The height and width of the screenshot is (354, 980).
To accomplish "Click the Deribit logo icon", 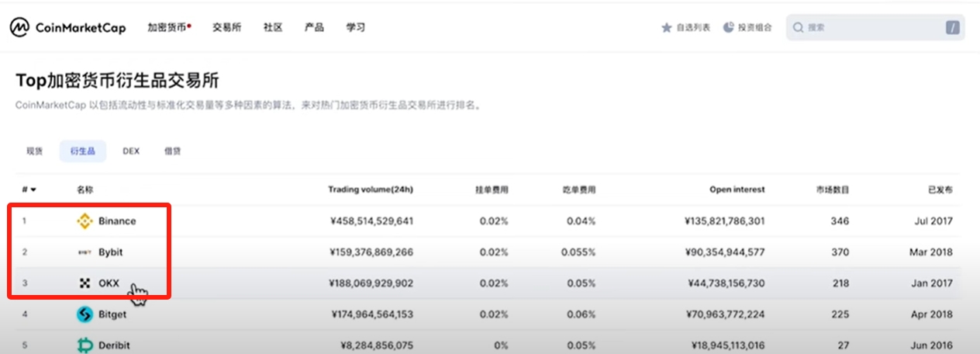I will pos(85,345).
